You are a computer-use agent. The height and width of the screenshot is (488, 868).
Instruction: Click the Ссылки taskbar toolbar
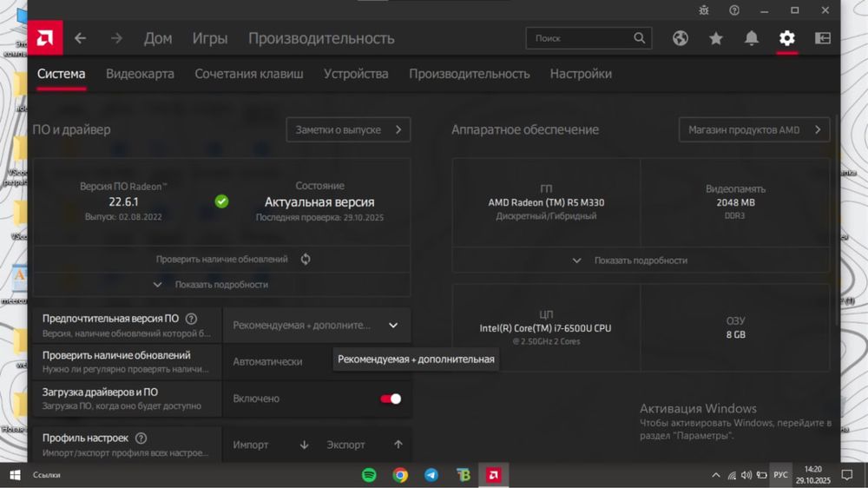tap(47, 475)
